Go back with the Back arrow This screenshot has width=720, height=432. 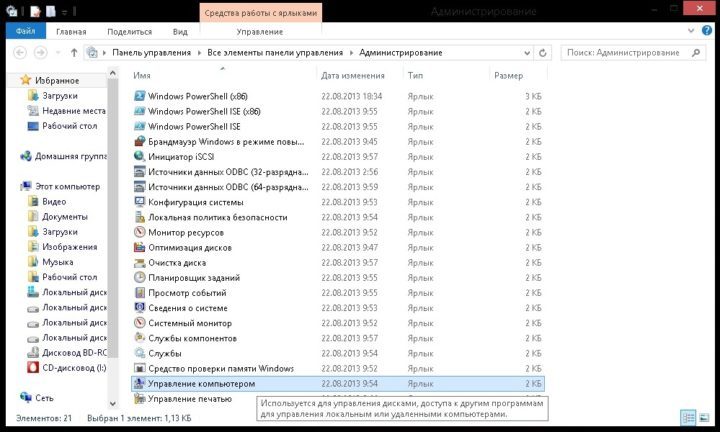click(20, 53)
